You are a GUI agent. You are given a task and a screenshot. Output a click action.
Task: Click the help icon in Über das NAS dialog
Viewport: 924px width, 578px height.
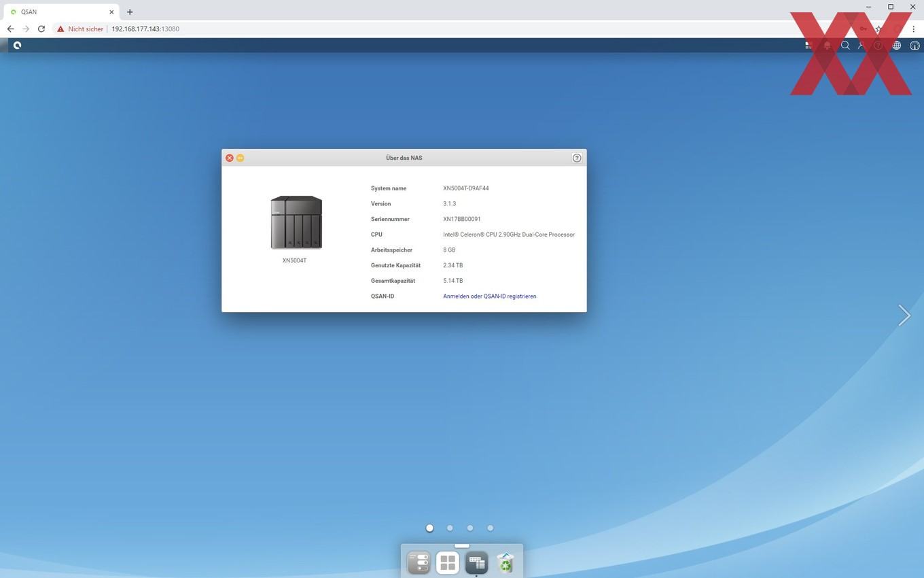pyautogui.click(x=577, y=158)
